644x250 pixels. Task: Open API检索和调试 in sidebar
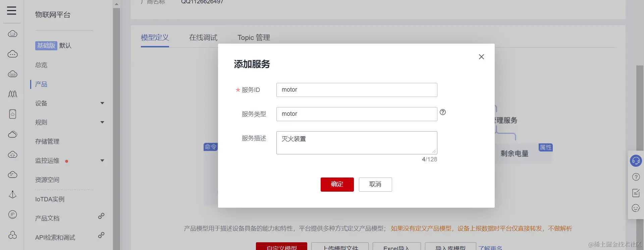(55, 237)
